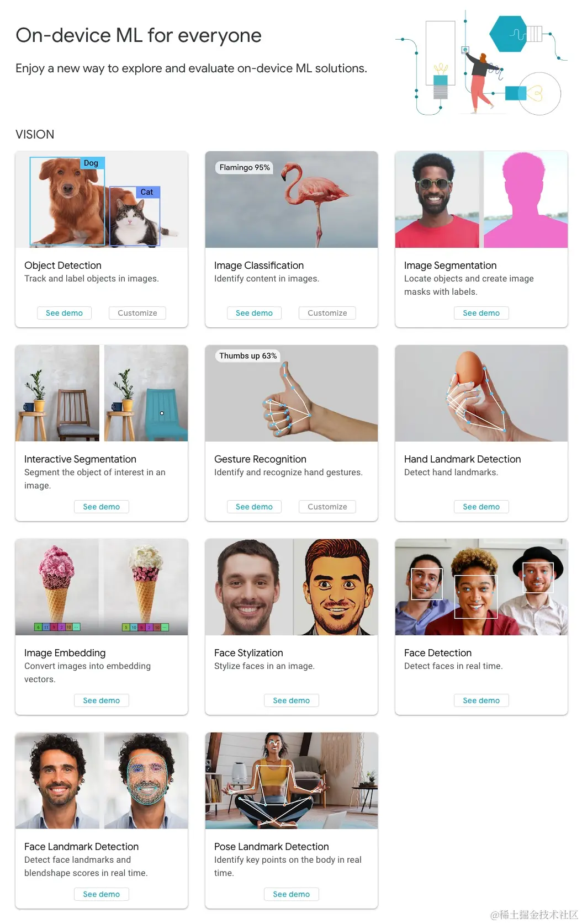The height and width of the screenshot is (924, 582).
Task: See demo for Image Segmentation
Action: point(482,313)
